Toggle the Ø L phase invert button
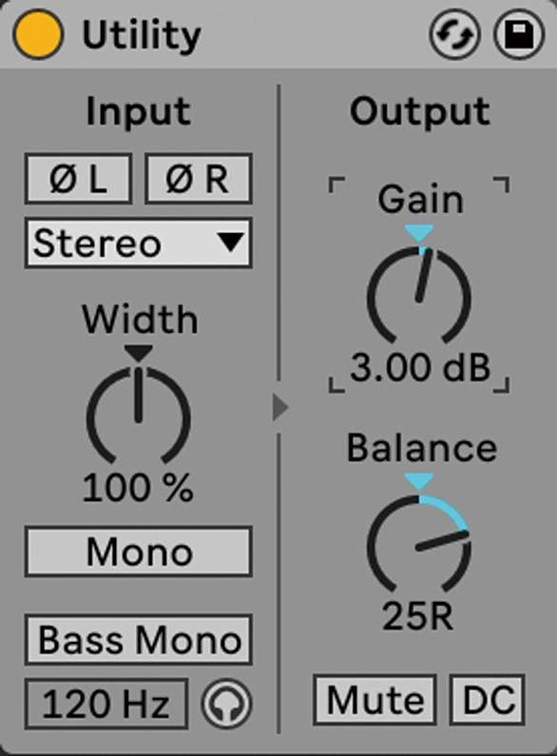Screen dimensions: 557x756 78,179
